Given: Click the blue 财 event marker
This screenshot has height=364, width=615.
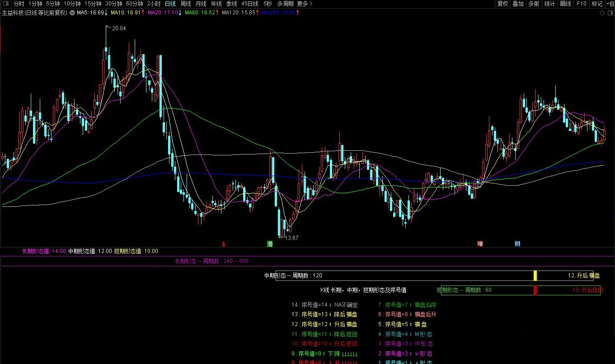Looking at the screenshot, I should pos(517,244).
